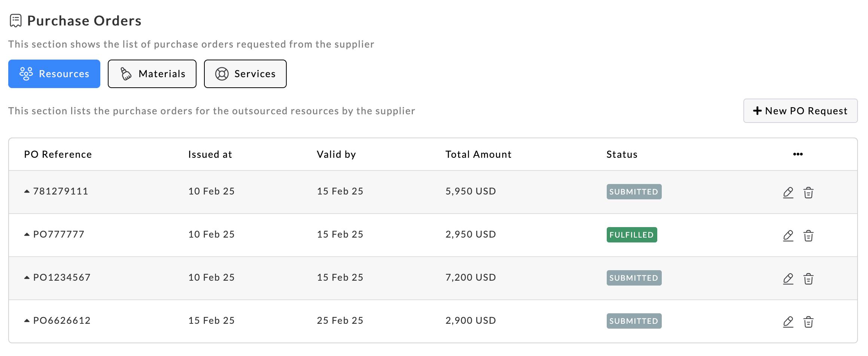Delete purchase order PO6626612
The image size is (868, 356).
(x=808, y=322)
